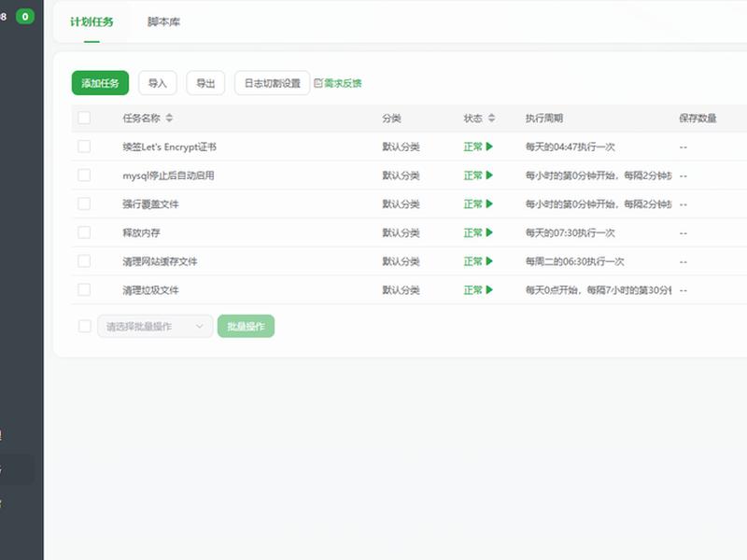Toggle 正常 status of 释放内存
The width and height of the screenshot is (747, 560).
473,232
